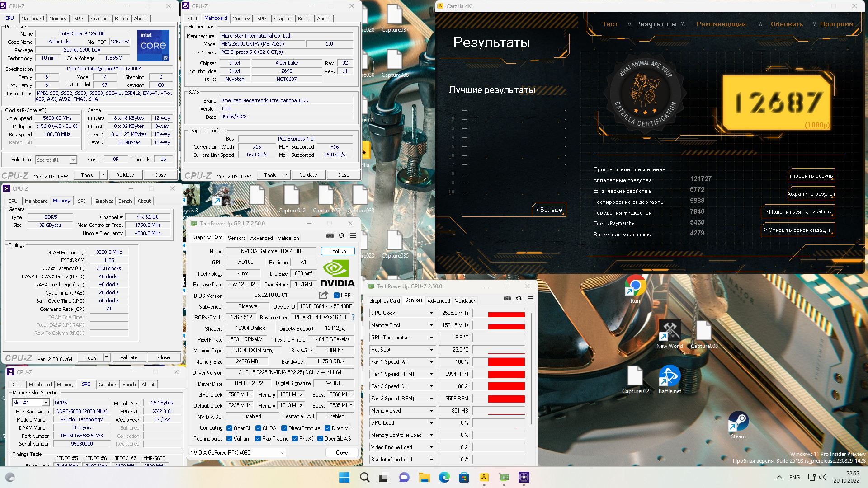868x488 pixels.
Task: Open the GPU Temperature sensor dropdown
Action: 431,338
